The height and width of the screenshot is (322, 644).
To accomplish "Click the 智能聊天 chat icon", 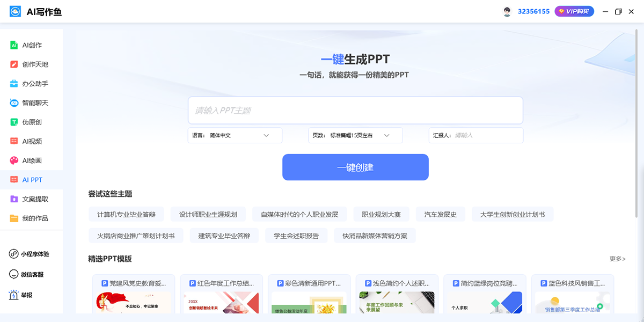I will click(14, 103).
